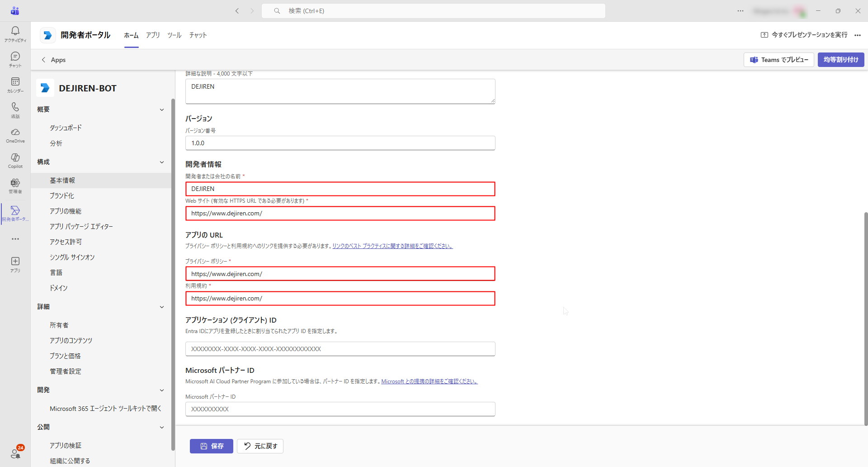Image resolution: width=868 pixels, height=467 pixels.
Task: Collapse the 開発 section chevron
Action: pos(162,390)
